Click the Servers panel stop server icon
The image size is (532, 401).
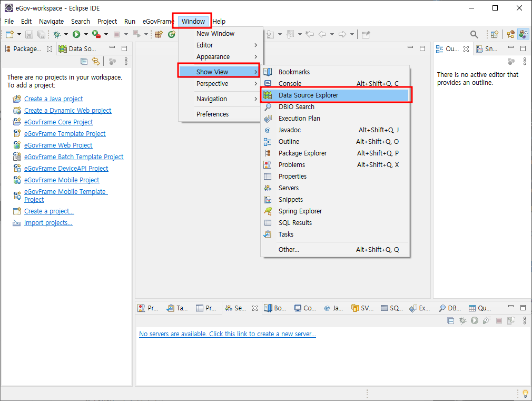pos(499,320)
